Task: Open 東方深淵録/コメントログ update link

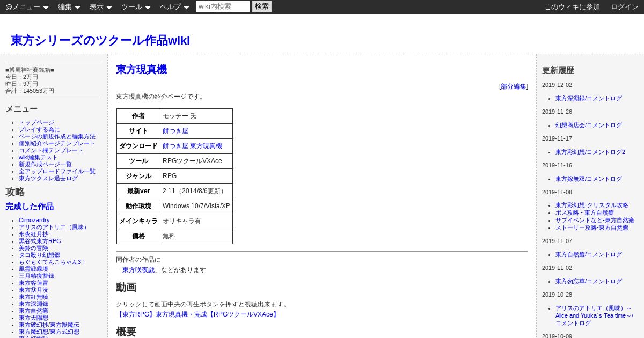Action: (x=589, y=98)
